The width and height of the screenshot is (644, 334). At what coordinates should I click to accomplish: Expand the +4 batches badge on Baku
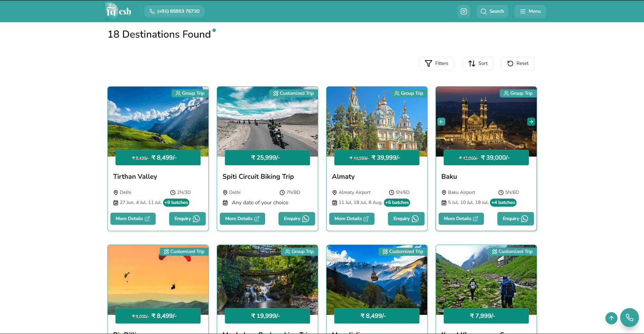point(503,203)
